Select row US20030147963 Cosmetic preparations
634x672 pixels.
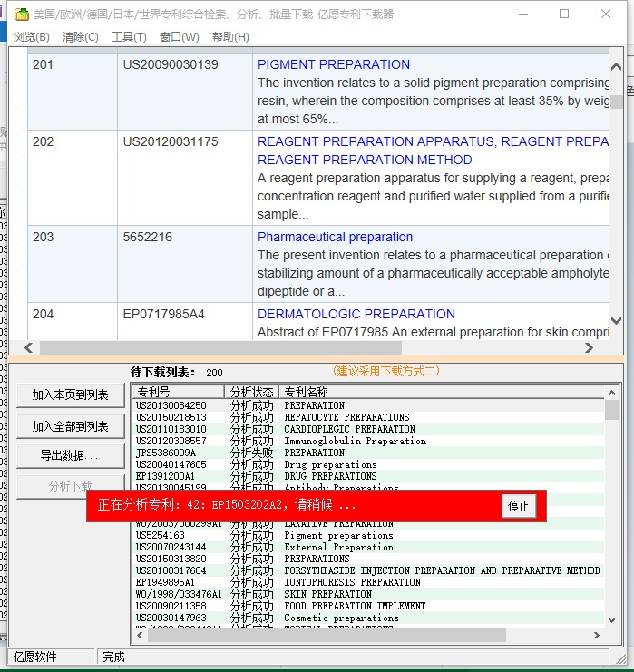(x=368, y=618)
